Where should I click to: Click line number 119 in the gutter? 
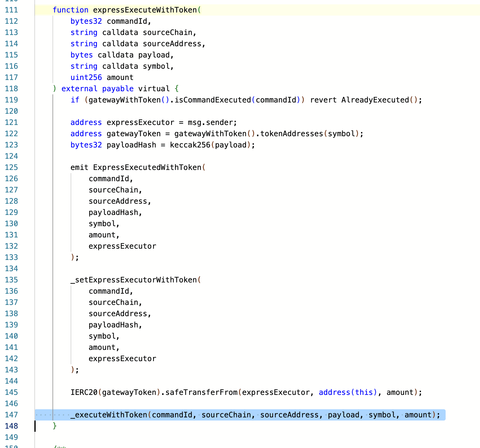(12, 100)
